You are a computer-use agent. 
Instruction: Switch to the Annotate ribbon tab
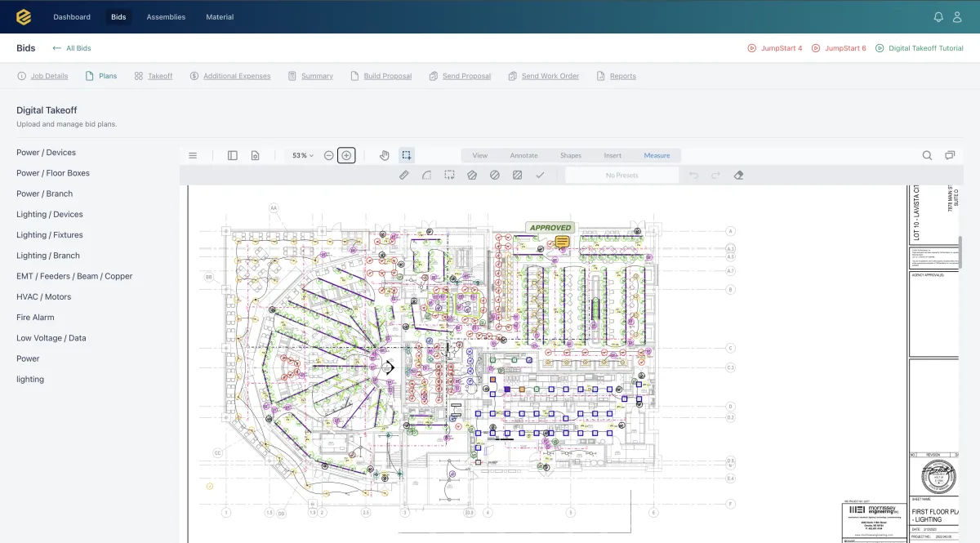point(523,155)
